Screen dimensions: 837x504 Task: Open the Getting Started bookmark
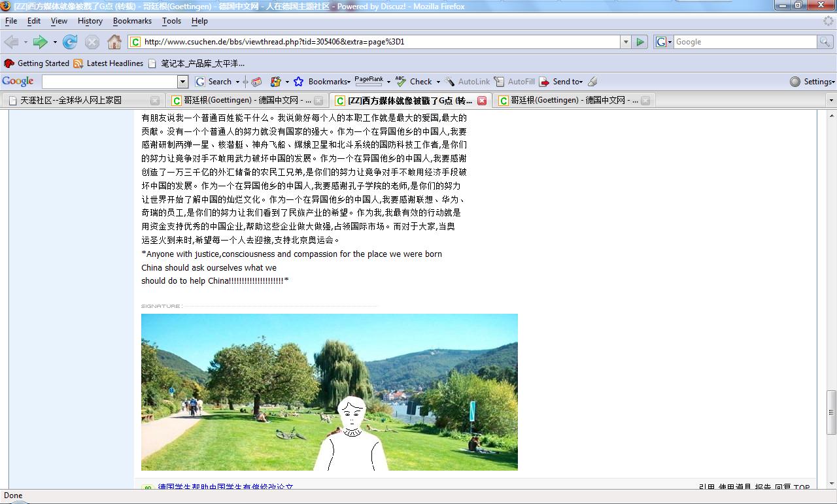pos(37,63)
